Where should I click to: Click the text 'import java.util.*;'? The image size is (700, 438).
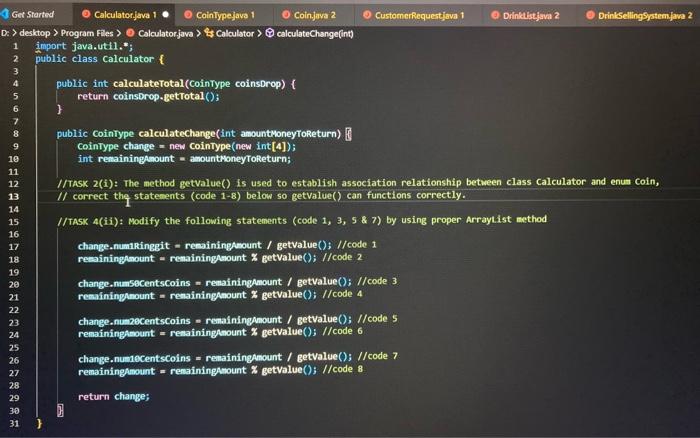(x=84, y=46)
